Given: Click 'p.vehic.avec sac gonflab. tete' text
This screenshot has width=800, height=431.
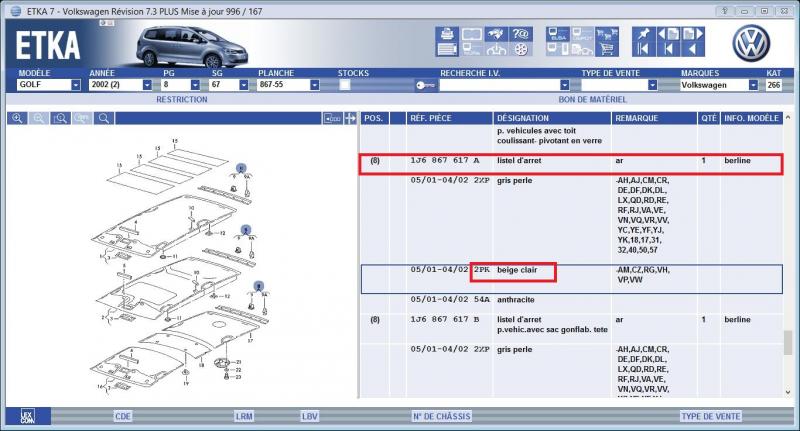Looking at the screenshot, I should pos(553,329).
